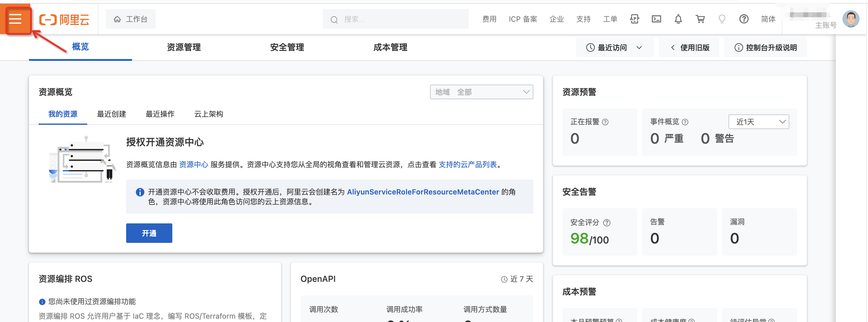The width and height of the screenshot is (868, 322).
Task: Click the 资源编排 ROS card title
Action: pos(66,279)
